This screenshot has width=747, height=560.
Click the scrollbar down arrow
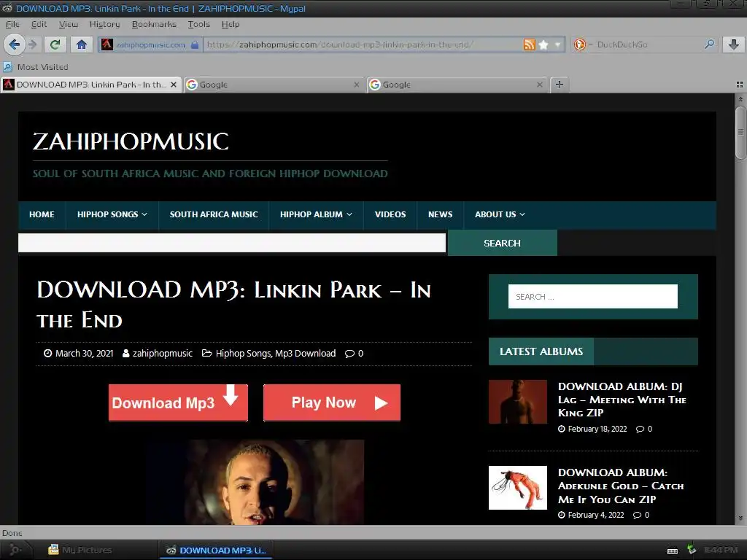pyautogui.click(x=740, y=518)
